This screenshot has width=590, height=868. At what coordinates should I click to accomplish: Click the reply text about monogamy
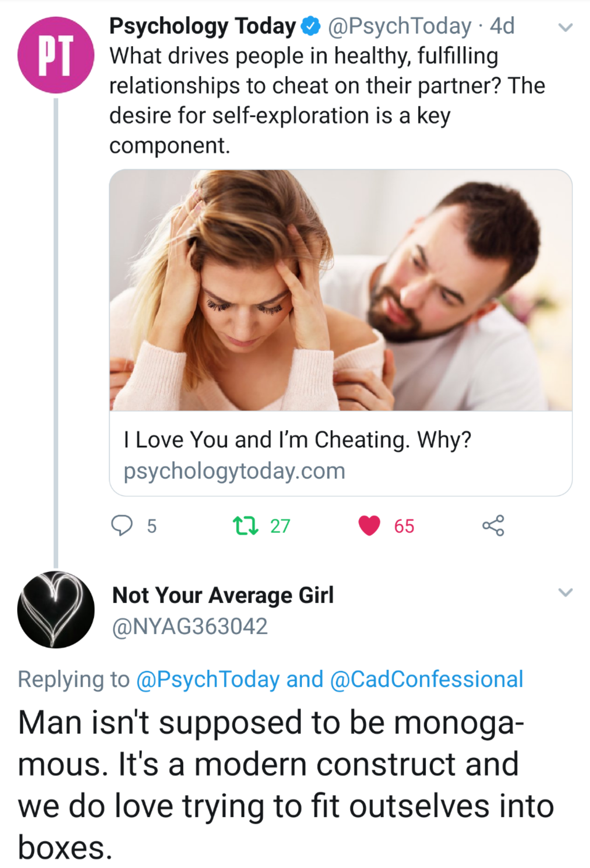click(x=286, y=784)
